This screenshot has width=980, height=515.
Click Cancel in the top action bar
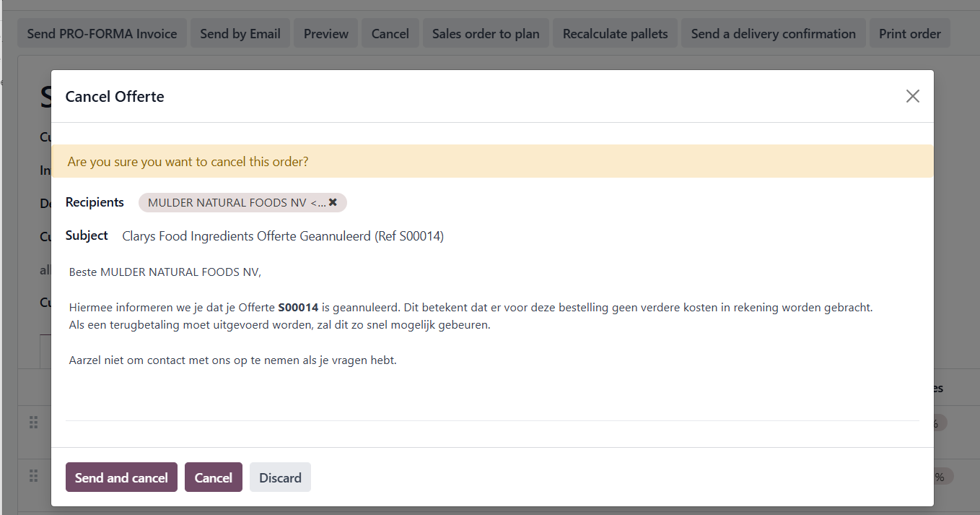[x=390, y=34]
